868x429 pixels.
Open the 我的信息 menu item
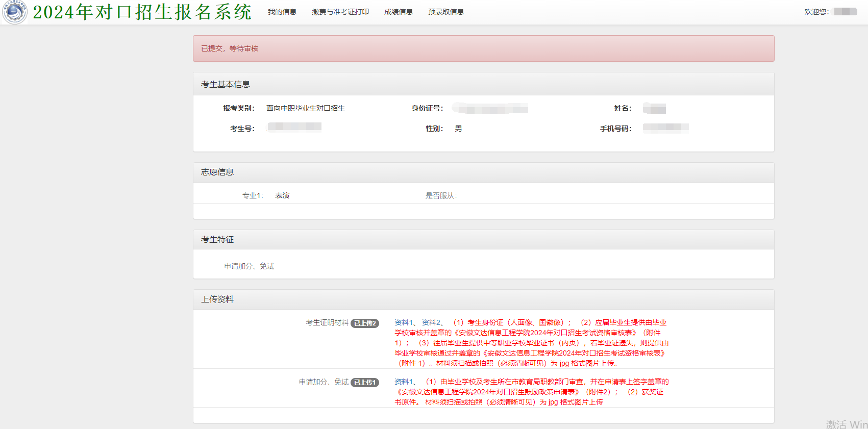282,12
